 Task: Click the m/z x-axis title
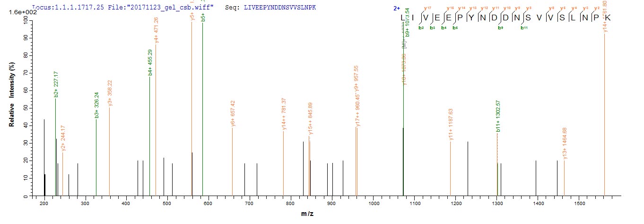308,214
